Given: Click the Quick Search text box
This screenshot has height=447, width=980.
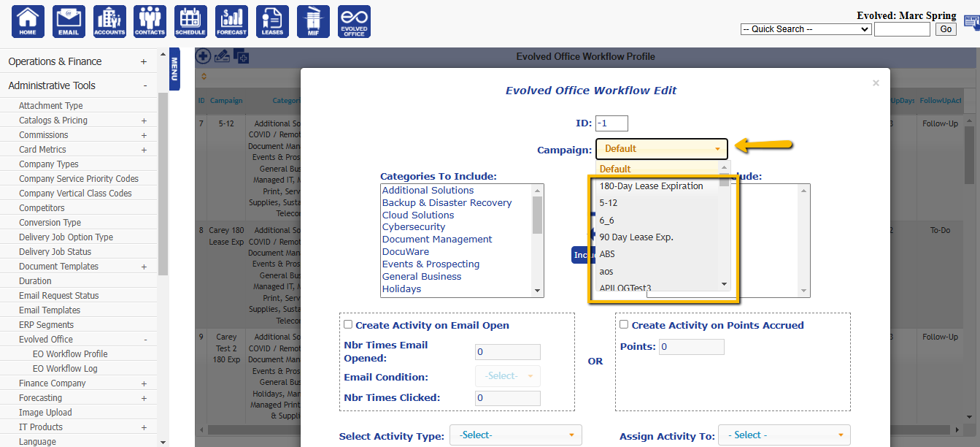Looking at the screenshot, I should point(902,29).
